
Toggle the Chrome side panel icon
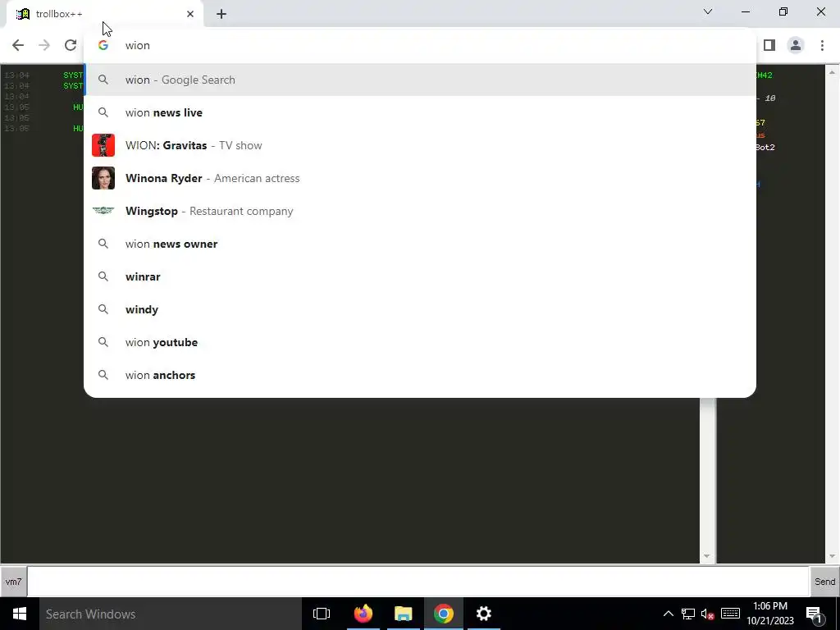click(x=769, y=46)
